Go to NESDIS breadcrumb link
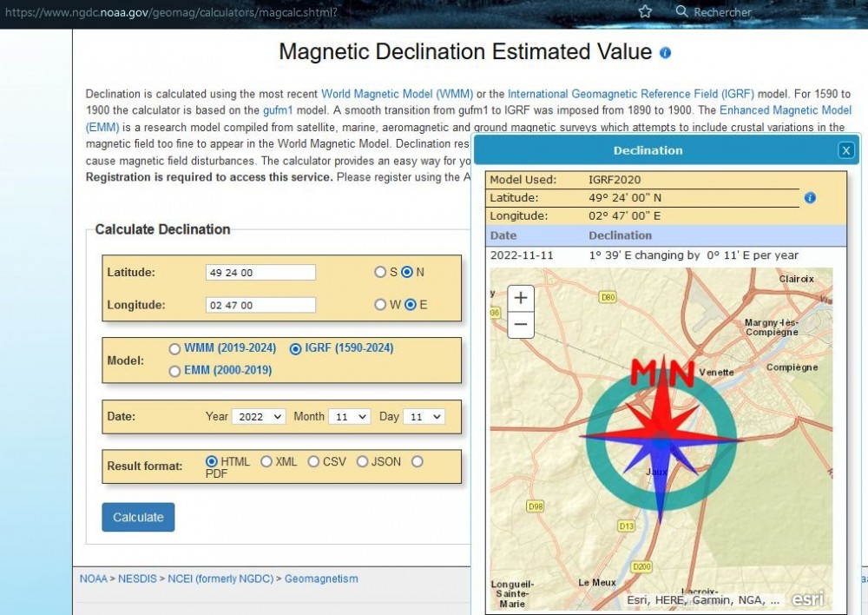Image resolution: width=868 pixels, height=615 pixels. tap(137, 579)
